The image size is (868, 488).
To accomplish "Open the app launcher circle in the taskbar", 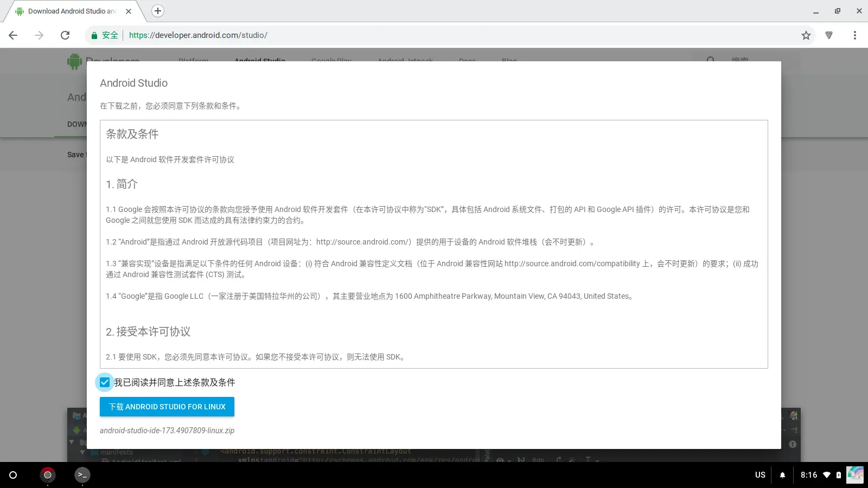I will [x=12, y=474].
